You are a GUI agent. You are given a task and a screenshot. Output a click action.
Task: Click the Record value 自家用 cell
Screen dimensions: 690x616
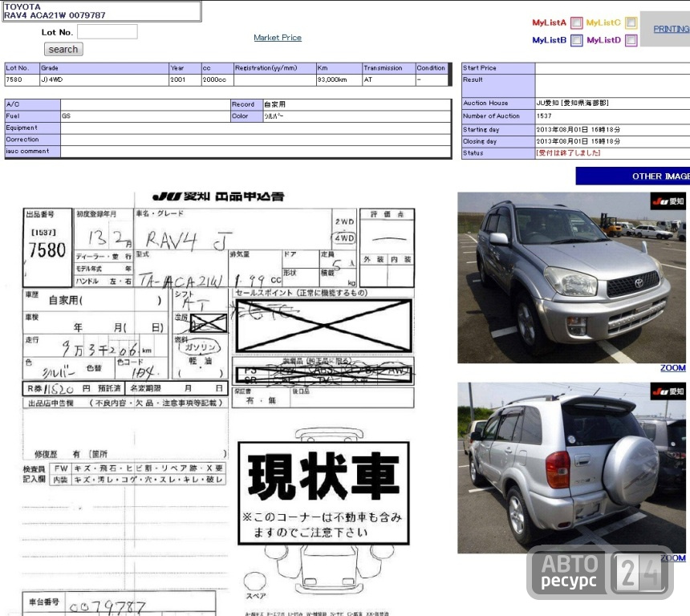(357, 104)
